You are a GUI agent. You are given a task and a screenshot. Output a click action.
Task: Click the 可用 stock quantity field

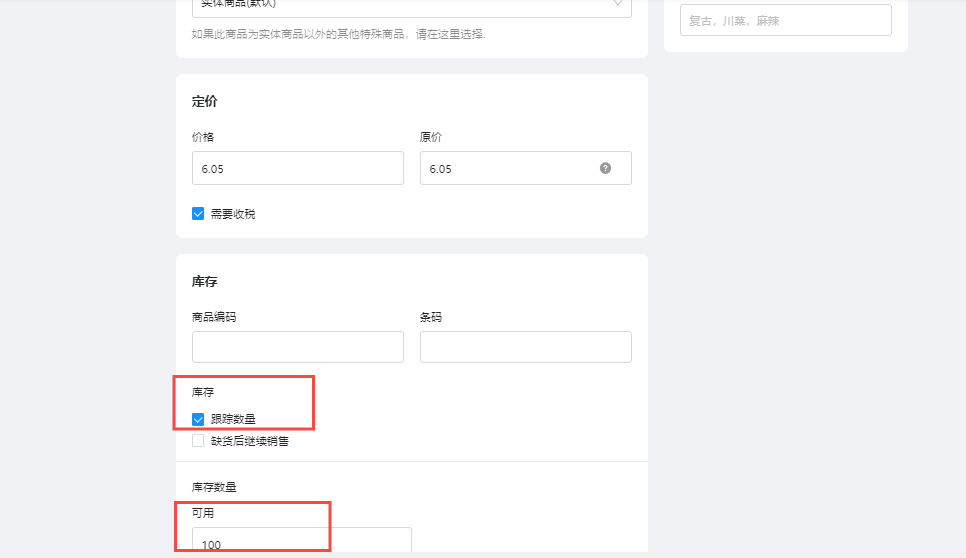pos(301,541)
